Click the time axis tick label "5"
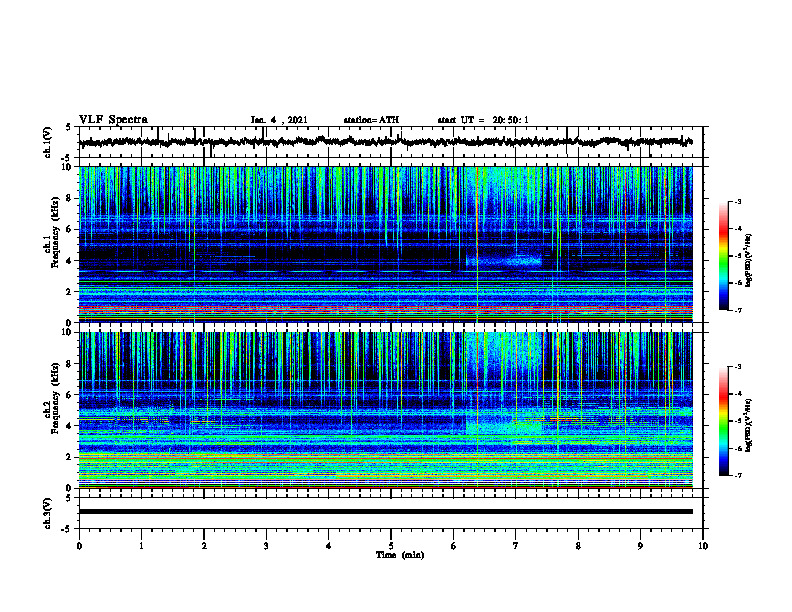Image resolution: width=792 pixels, height=612 pixels. [391, 546]
